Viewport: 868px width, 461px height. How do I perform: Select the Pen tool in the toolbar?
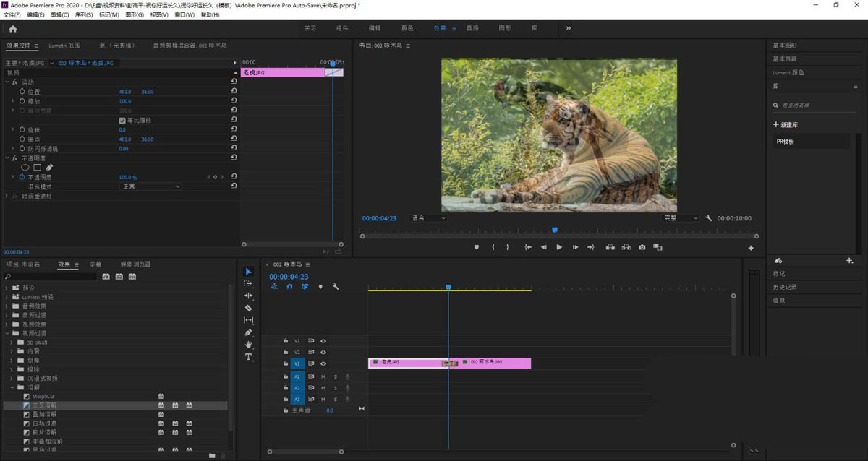[249, 332]
